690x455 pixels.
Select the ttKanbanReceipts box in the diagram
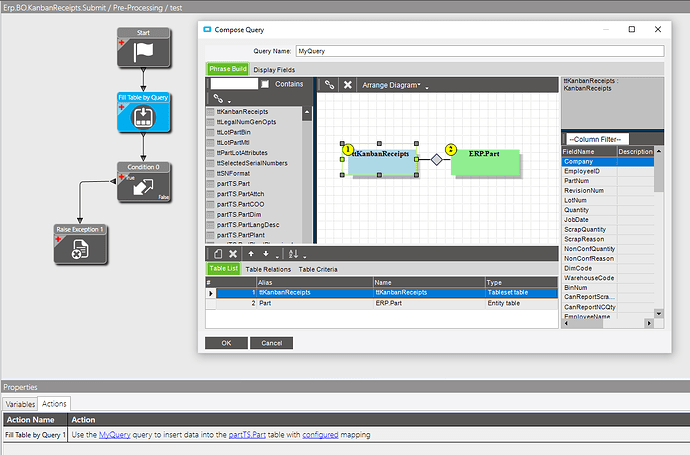(x=382, y=162)
